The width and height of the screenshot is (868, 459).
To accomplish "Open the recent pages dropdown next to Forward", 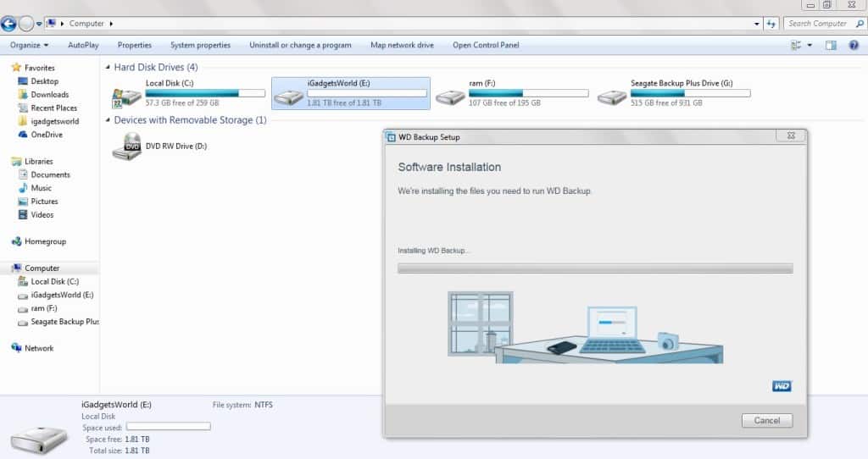I will point(39,24).
